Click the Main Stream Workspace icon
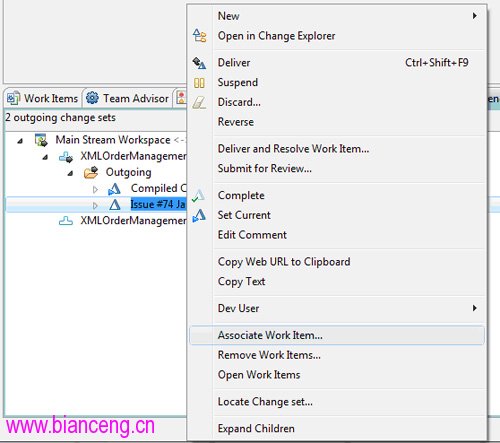 41,140
